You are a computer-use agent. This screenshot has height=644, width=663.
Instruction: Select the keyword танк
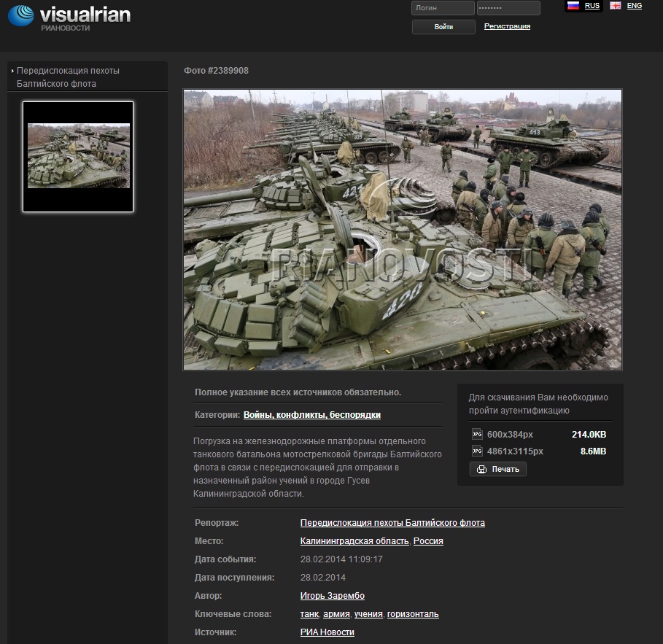click(x=309, y=614)
